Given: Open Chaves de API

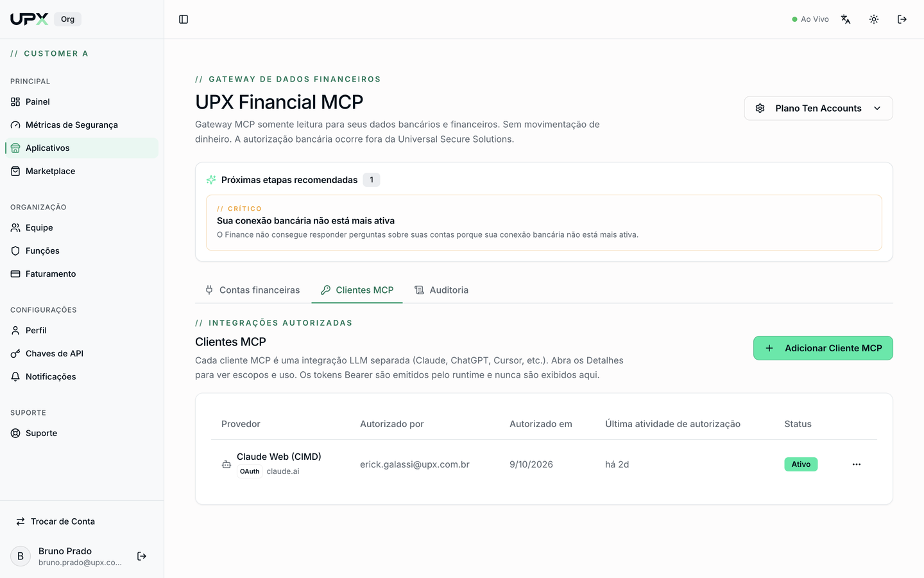Looking at the screenshot, I should pos(81,353).
